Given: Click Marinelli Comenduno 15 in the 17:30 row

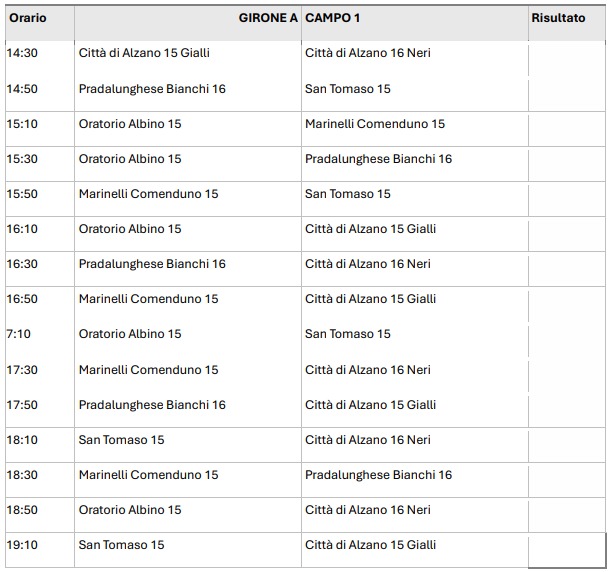Looking at the screenshot, I should (x=148, y=370).
